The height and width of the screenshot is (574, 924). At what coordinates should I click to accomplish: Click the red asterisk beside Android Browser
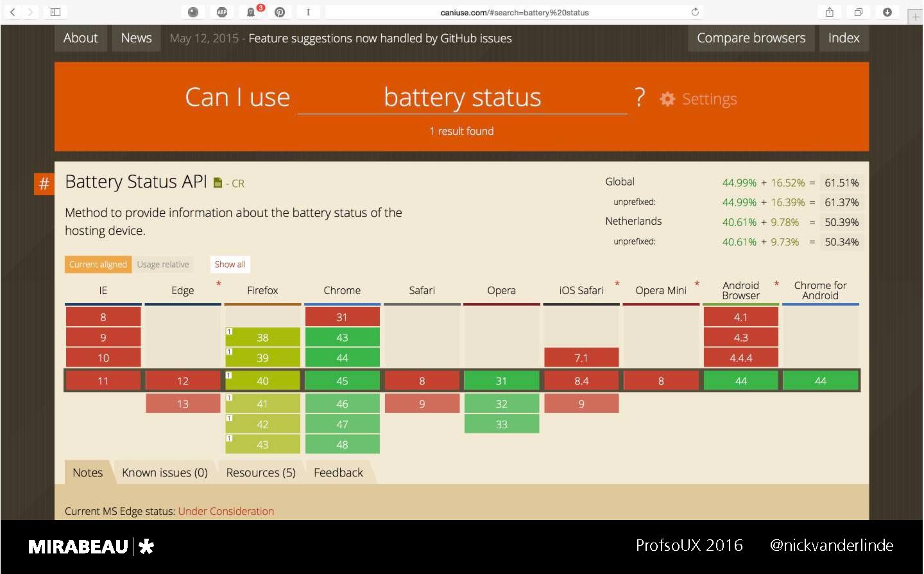[x=776, y=284]
